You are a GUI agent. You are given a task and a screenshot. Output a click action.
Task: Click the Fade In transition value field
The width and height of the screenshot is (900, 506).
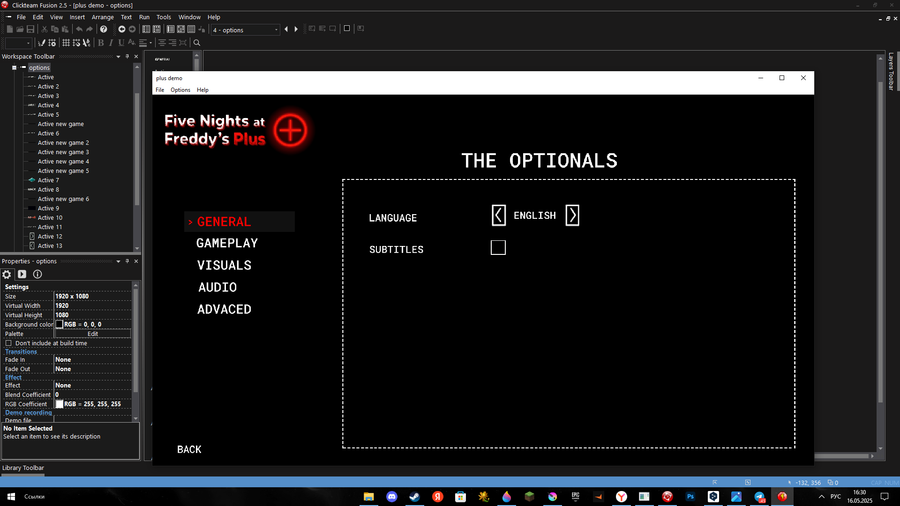[x=92, y=360]
